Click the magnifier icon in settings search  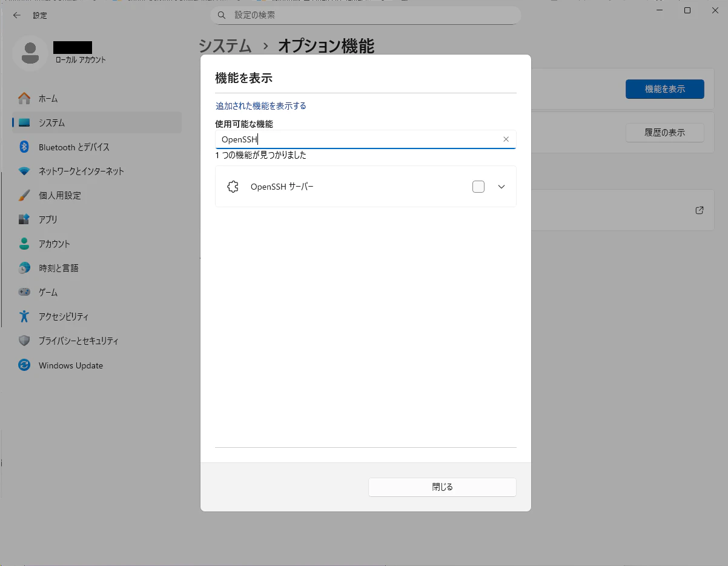(222, 15)
